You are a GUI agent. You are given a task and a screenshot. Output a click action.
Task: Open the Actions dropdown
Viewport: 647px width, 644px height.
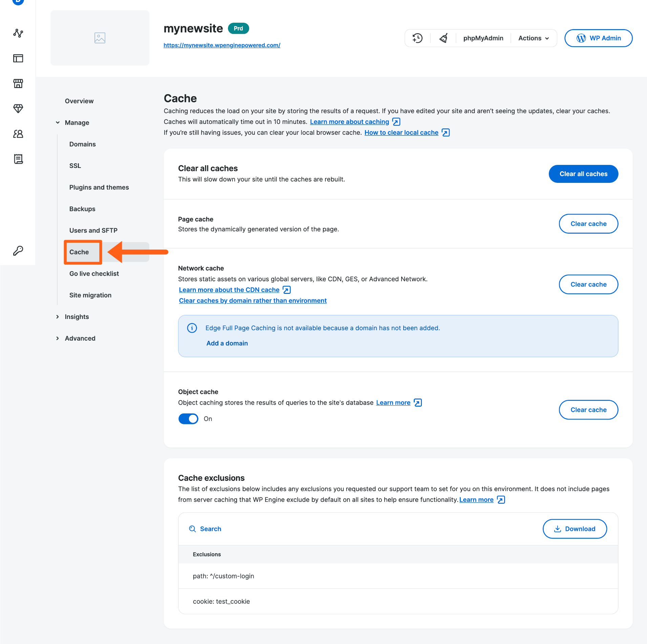click(533, 38)
